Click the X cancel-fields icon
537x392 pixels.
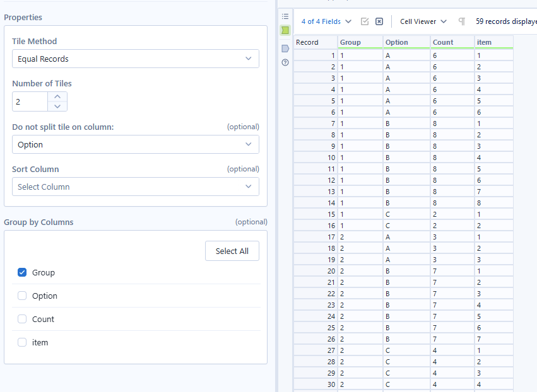tap(379, 21)
